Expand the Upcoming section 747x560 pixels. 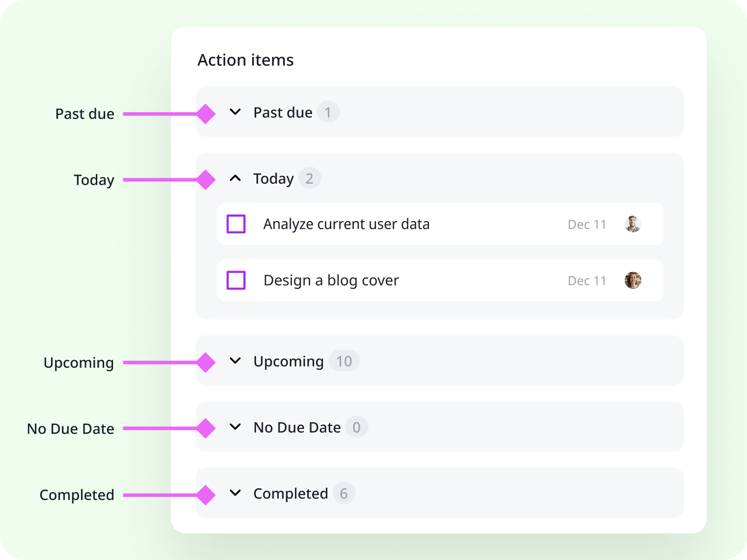coord(235,361)
